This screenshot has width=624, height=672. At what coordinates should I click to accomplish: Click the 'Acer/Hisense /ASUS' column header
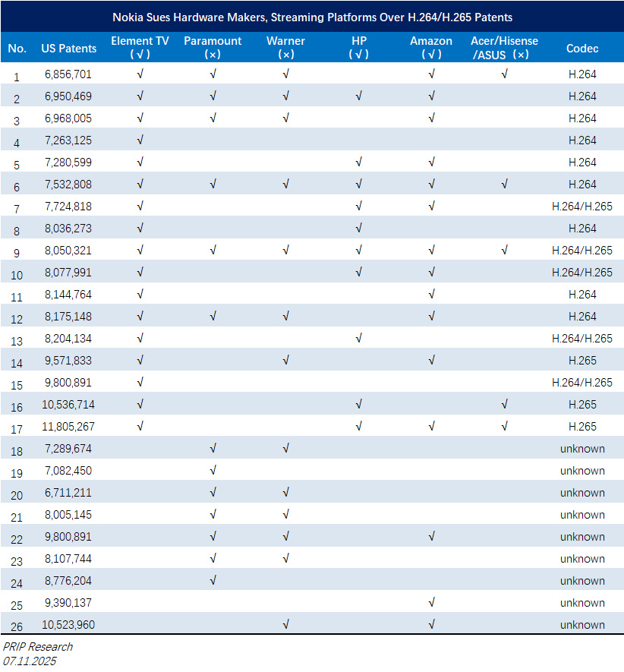(x=504, y=47)
